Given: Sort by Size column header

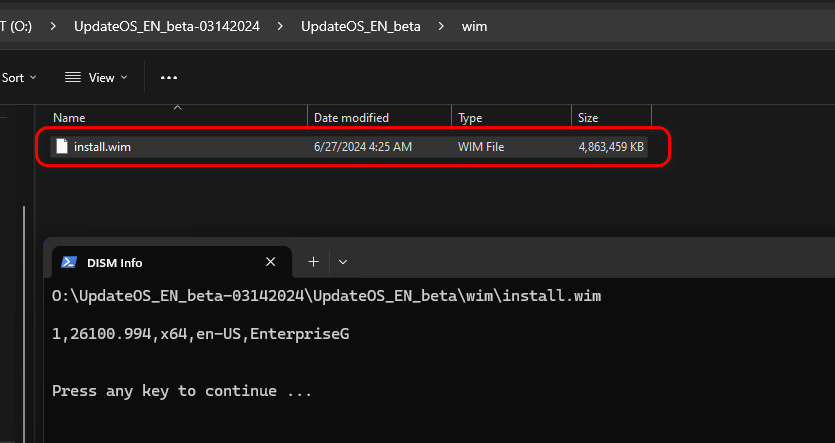Looking at the screenshot, I should coord(588,118).
